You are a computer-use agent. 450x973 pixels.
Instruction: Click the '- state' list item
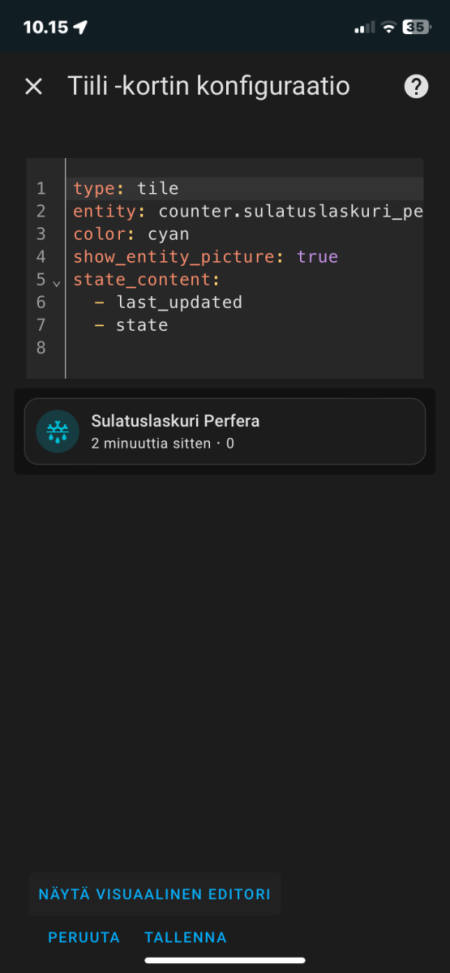click(x=132, y=325)
